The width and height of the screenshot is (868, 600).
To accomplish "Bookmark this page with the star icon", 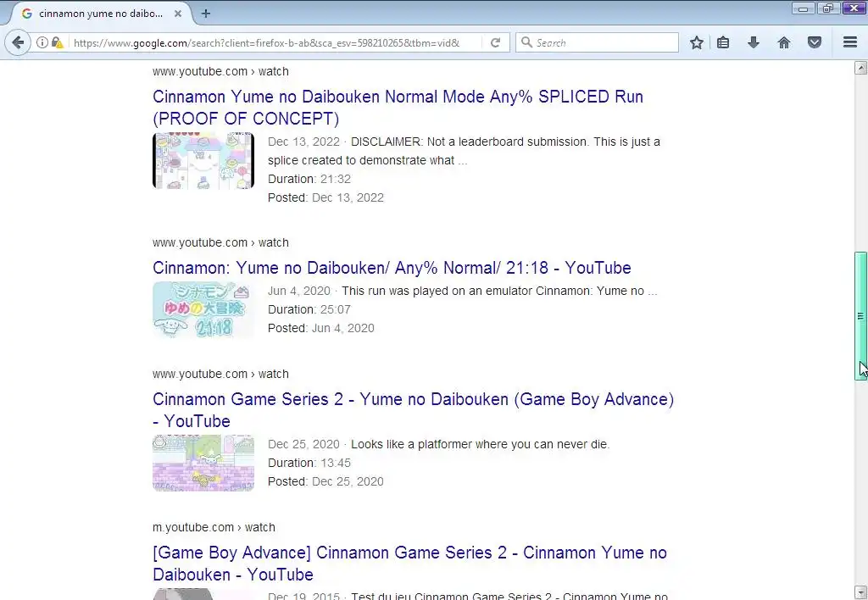I will pyautogui.click(x=697, y=42).
